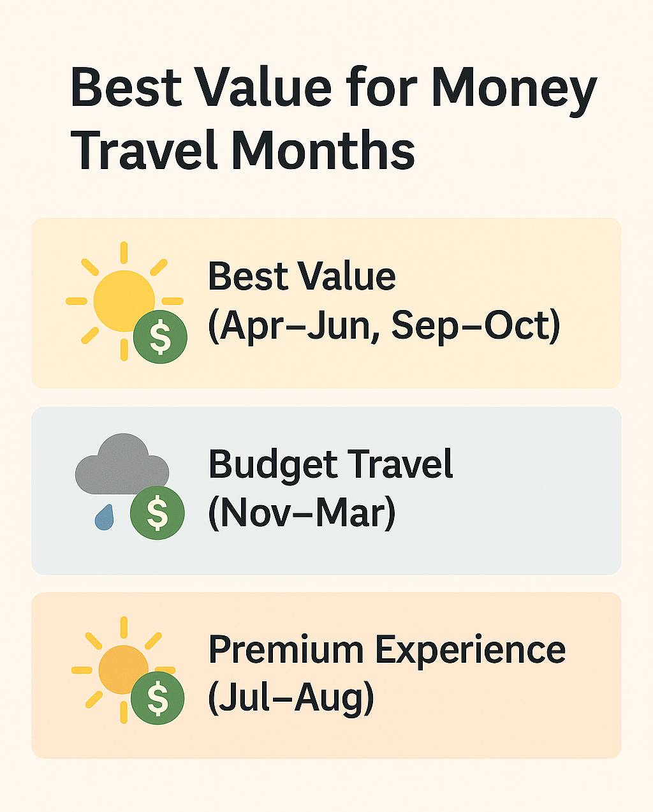Click the blue raindrop icon
This screenshot has height=812, width=653.
click(x=104, y=517)
